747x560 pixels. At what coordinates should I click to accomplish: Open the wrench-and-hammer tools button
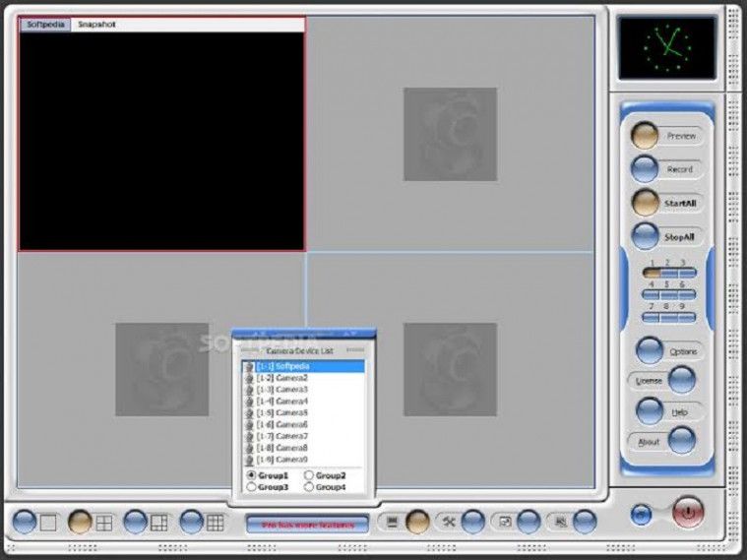point(473,523)
